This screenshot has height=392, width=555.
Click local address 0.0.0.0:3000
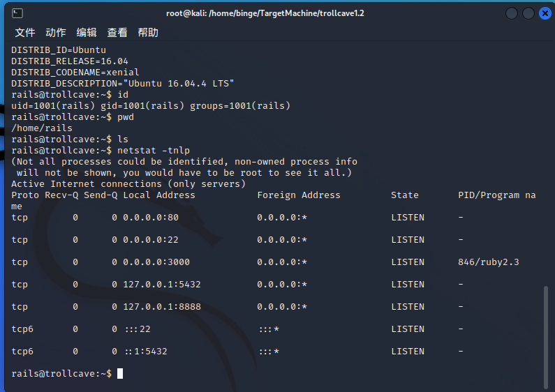tap(156, 262)
